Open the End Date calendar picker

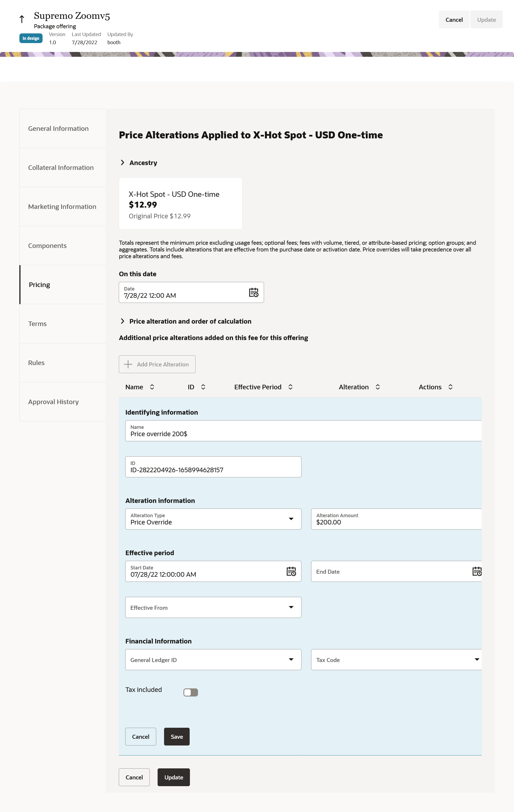(x=477, y=571)
